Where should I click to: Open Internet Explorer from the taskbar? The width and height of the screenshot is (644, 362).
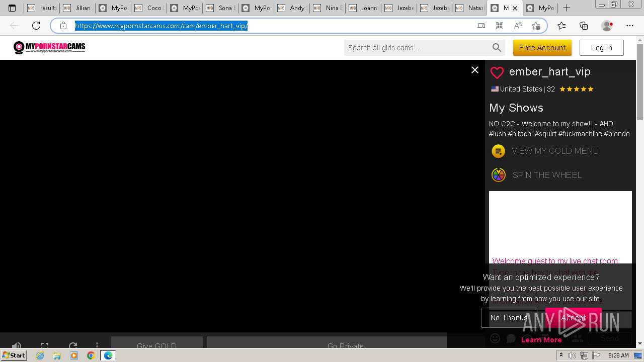tap(40, 355)
